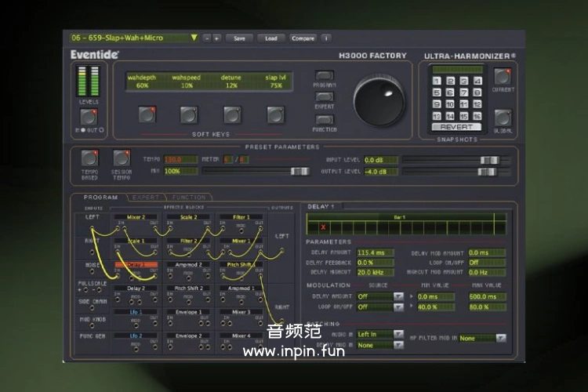Screen dimensions: 588x392
Task: Open the preset name dropdown
Action: (x=194, y=38)
